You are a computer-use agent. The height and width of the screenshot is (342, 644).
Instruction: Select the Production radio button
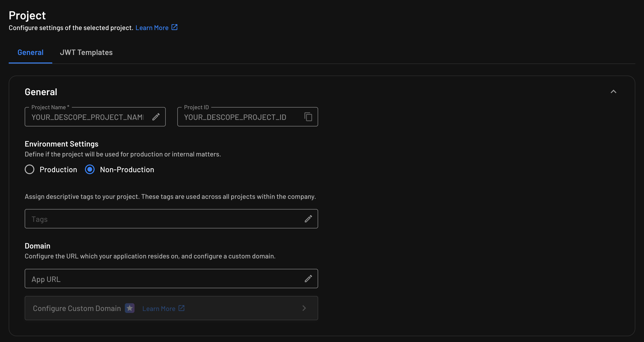coord(29,169)
